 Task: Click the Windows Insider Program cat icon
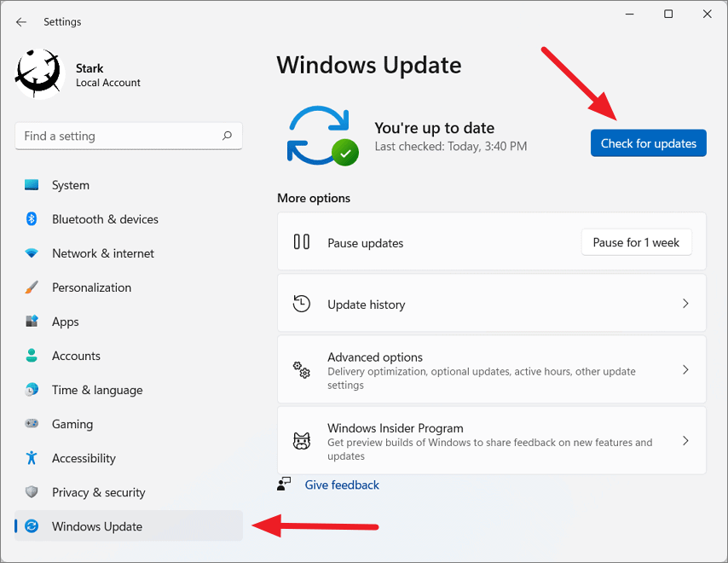301,441
